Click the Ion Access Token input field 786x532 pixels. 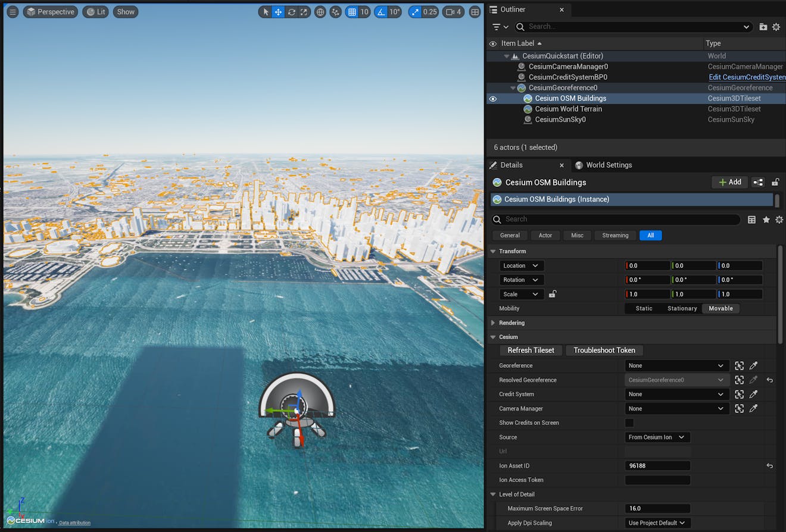[x=657, y=480]
